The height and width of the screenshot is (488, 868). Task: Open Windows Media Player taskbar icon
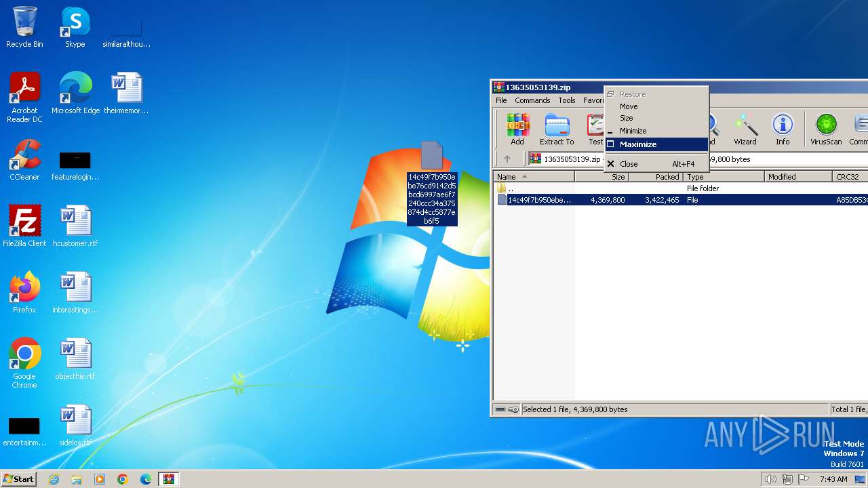click(100, 479)
